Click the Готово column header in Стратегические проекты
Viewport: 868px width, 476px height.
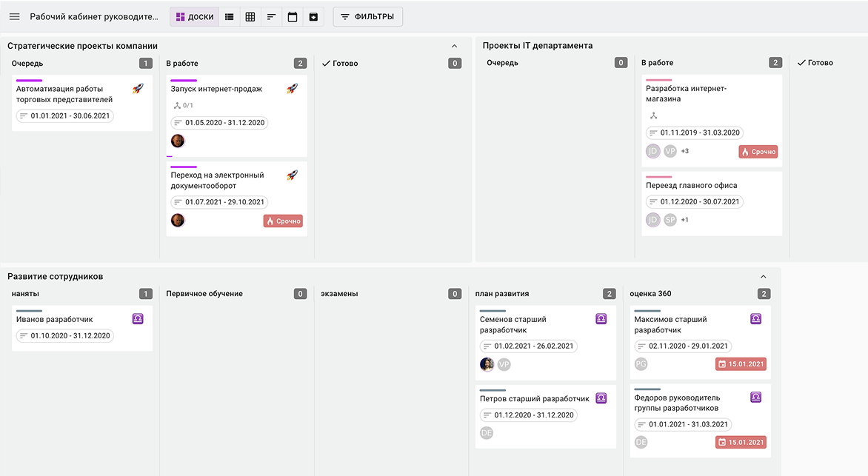pyautogui.click(x=340, y=63)
